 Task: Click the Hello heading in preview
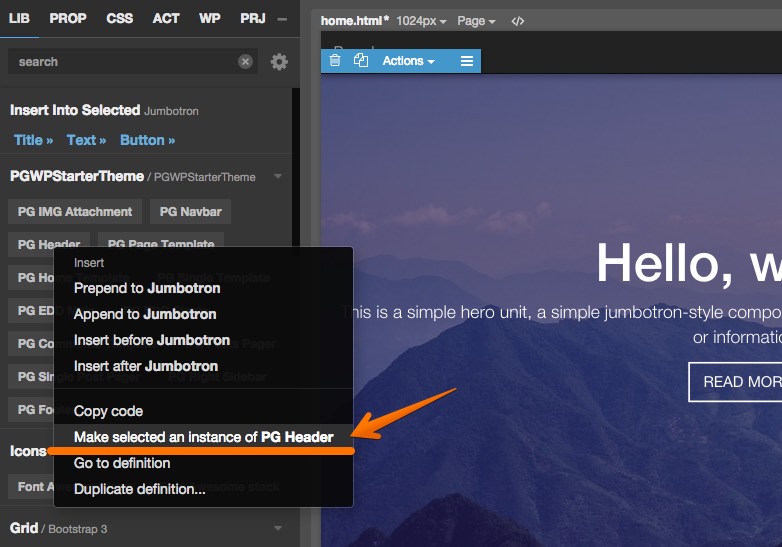[x=689, y=263]
